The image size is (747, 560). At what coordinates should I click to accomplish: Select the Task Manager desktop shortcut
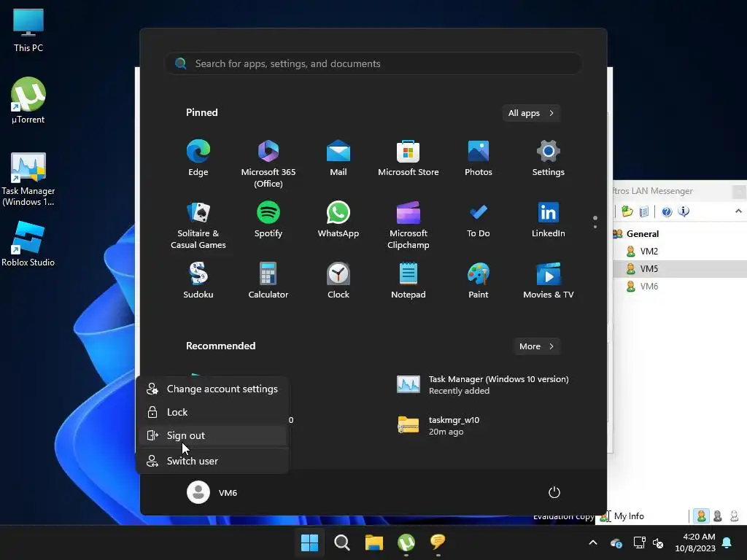(28, 179)
